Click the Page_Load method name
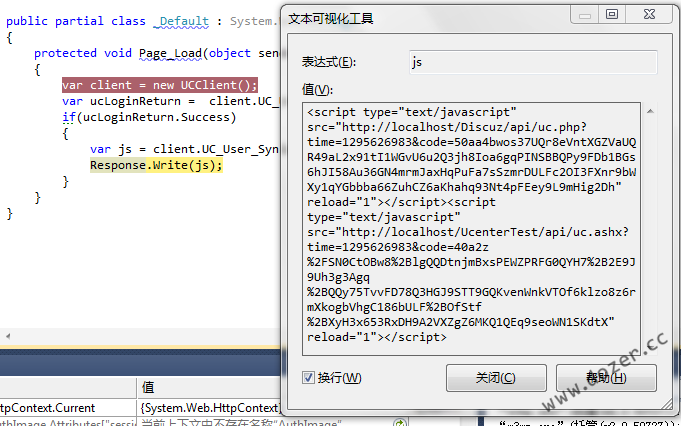 pyautogui.click(x=170, y=53)
